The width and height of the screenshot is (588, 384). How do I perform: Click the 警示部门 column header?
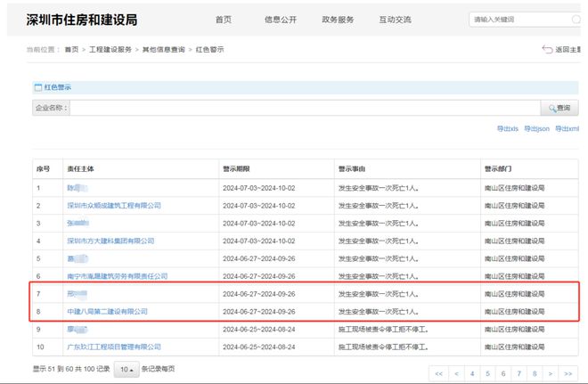point(498,169)
